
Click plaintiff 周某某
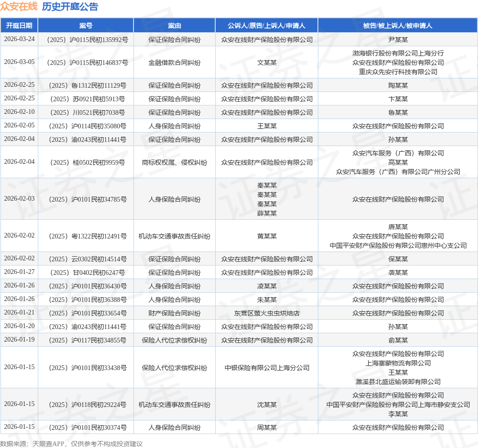pyautogui.click(x=267, y=427)
